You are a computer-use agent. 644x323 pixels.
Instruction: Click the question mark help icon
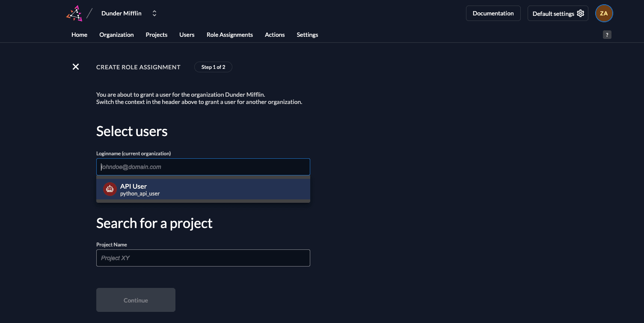(607, 35)
